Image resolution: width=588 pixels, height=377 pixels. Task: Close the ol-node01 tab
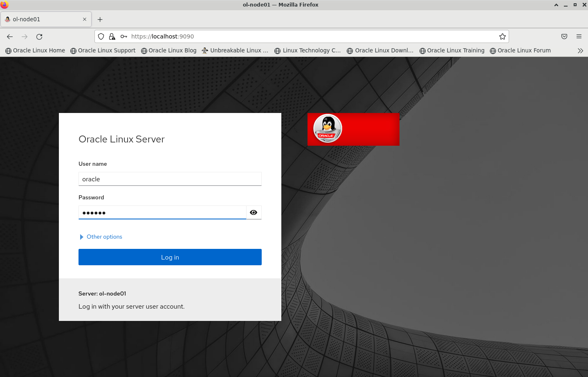point(85,19)
